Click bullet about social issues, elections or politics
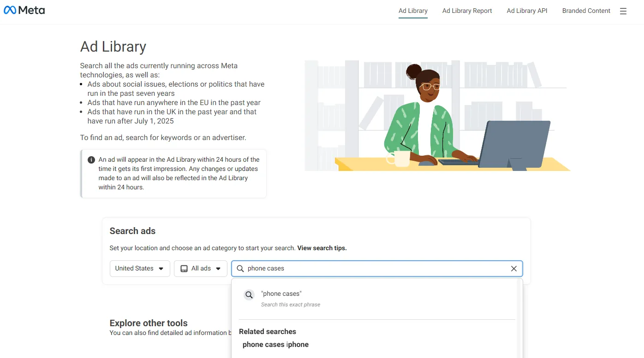The image size is (644, 358). (x=176, y=89)
